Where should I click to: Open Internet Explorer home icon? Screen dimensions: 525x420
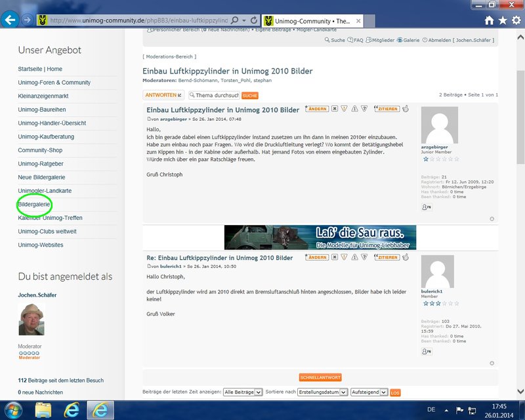pos(489,20)
